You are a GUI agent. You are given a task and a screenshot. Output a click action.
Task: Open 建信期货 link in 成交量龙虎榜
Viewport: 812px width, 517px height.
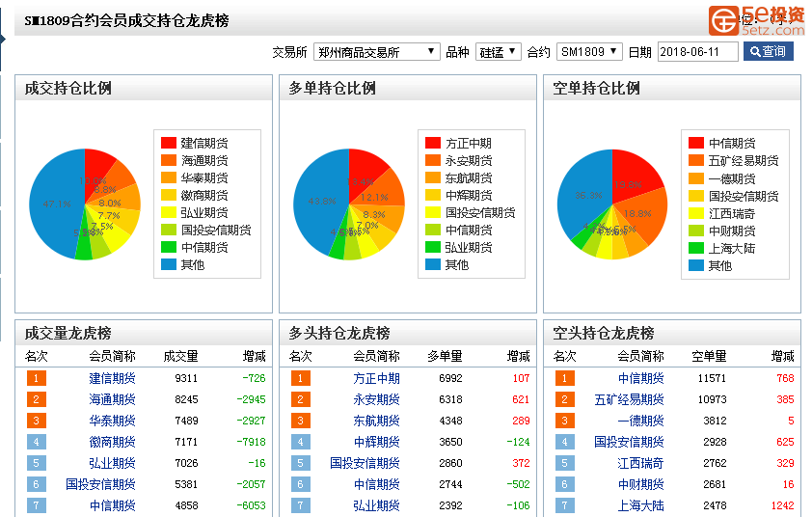click(112, 378)
